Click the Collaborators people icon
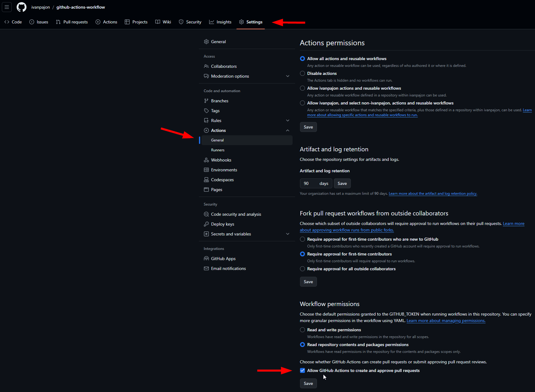The width and height of the screenshot is (535, 392). point(206,66)
